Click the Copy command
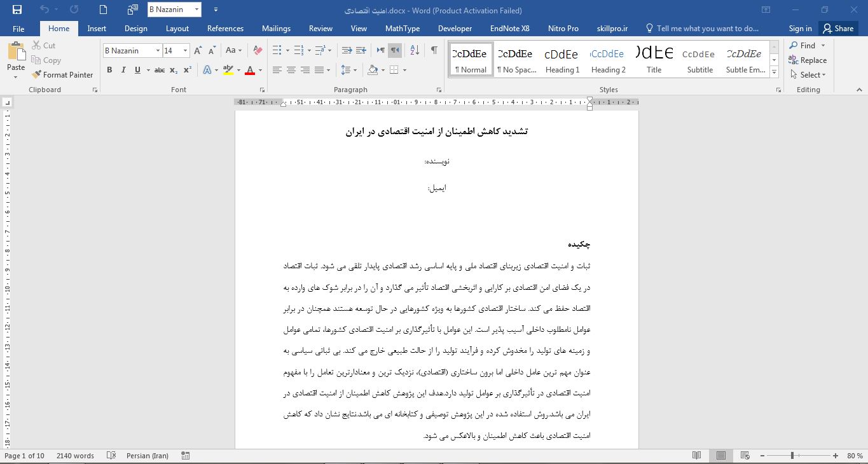 point(46,60)
